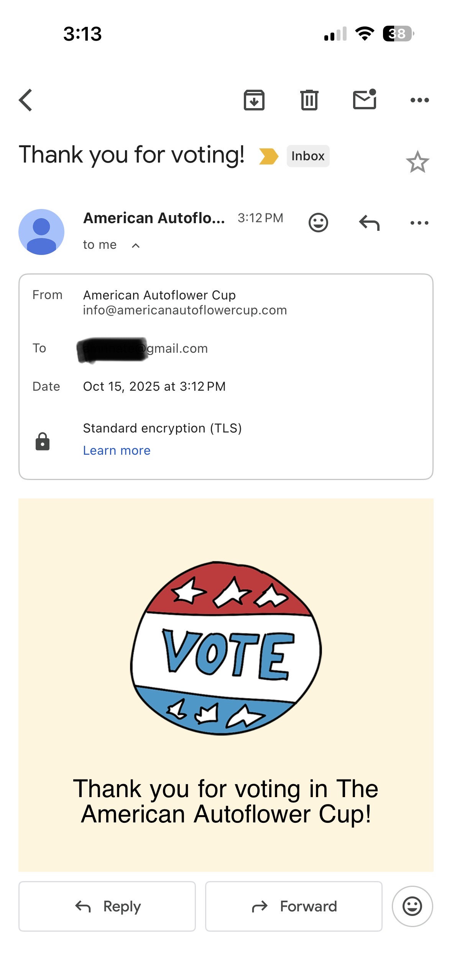Screen dimensions: 452x980
Task: Tap the round emoji reaction button at bottom
Action: [x=412, y=906]
